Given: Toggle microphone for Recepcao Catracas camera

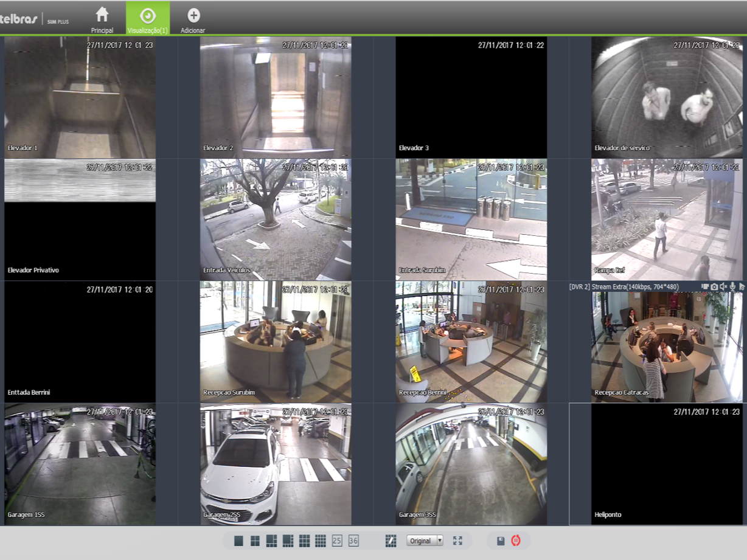Looking at the screenshot, I should click(x=732, y=286).
